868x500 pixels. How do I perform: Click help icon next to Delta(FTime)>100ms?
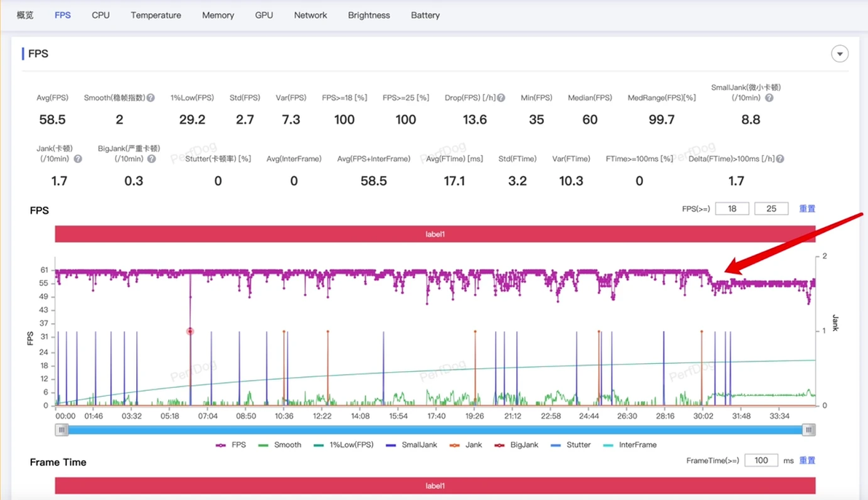[x=780, y=159]
